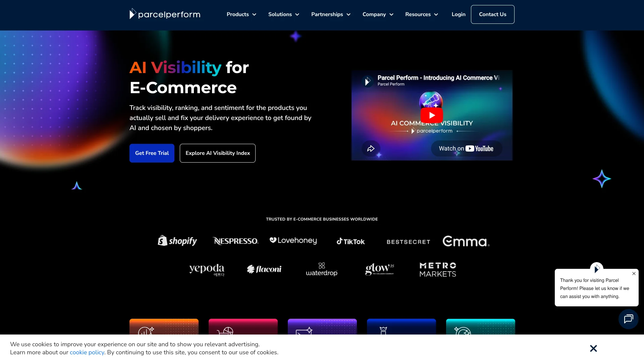Click the video title Parcel Perform Introducing AI Commerce

coord(438,78)
